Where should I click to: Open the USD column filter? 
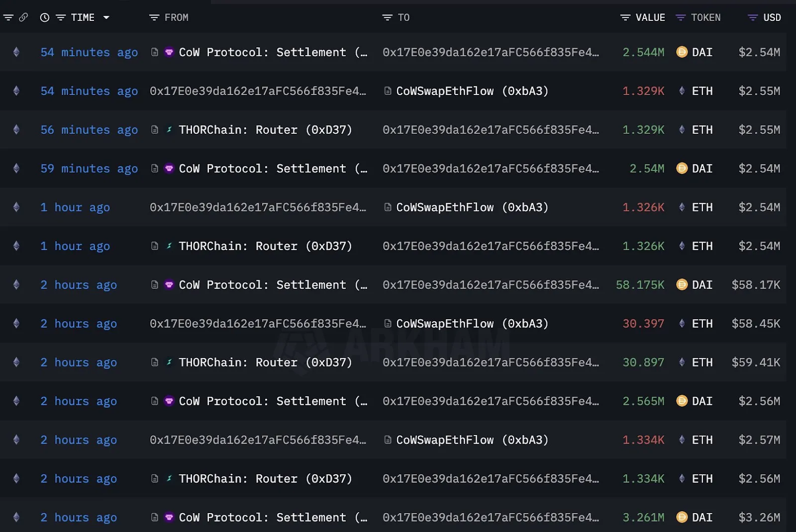point(753,17)
